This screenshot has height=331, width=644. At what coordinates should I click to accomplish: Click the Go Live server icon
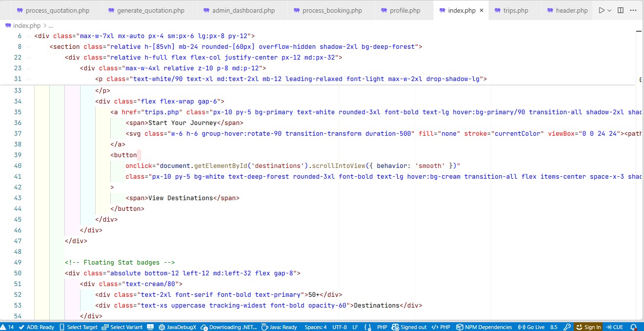tap(530, 327)
